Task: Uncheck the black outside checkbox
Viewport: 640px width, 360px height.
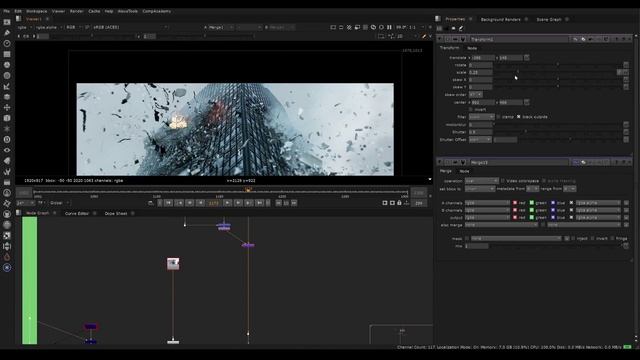Action: [x=518, y=117]
